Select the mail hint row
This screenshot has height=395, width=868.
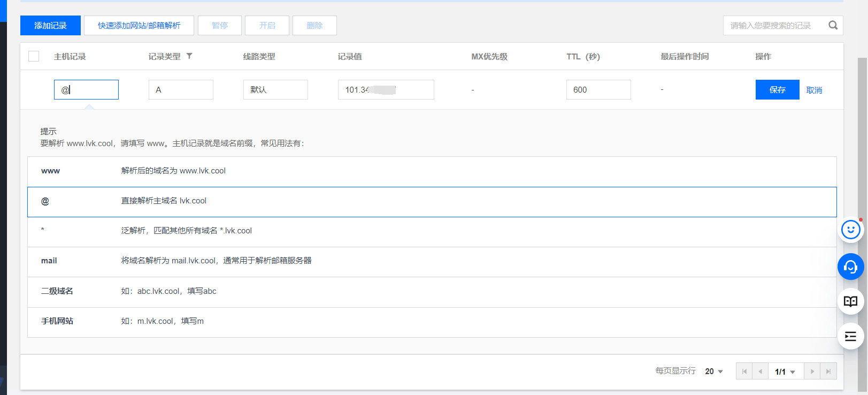click(432, 262)
